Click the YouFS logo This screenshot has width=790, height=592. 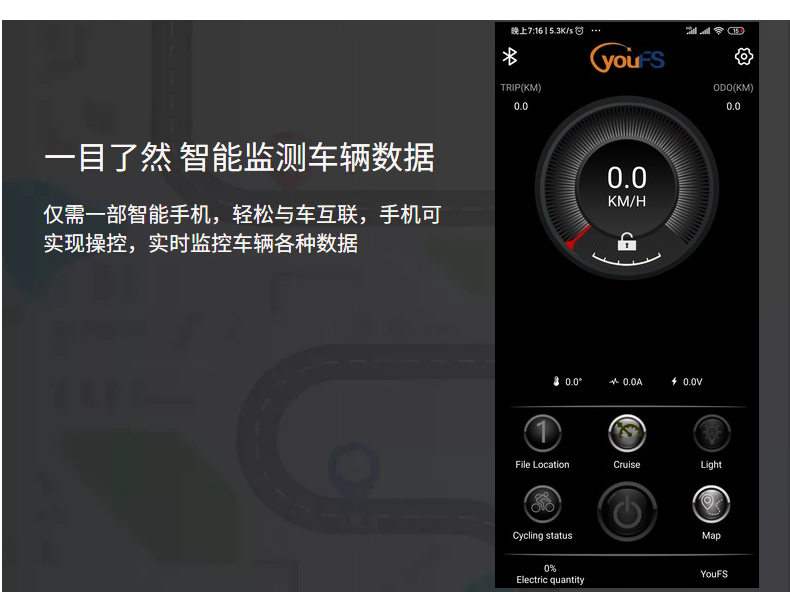[627, 58]
